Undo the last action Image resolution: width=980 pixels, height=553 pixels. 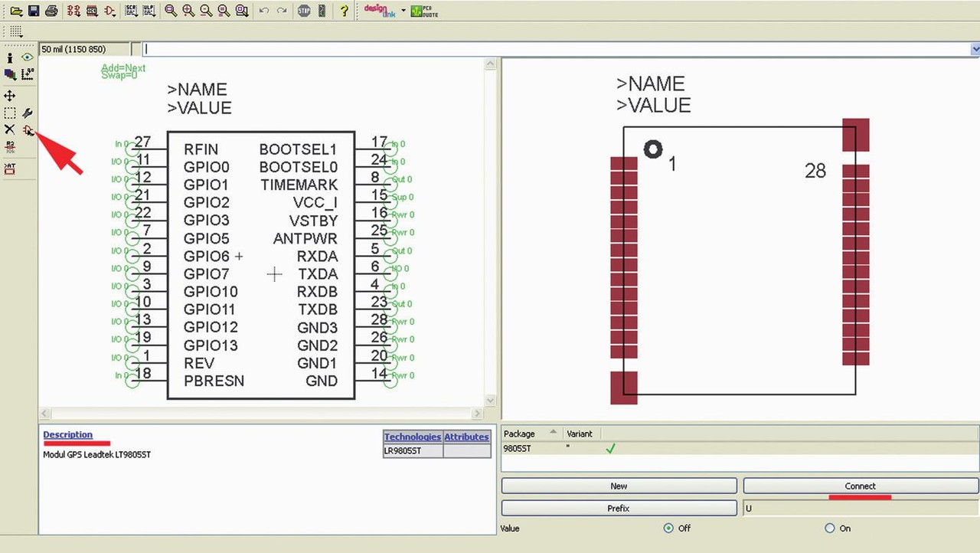coord(264,11)
